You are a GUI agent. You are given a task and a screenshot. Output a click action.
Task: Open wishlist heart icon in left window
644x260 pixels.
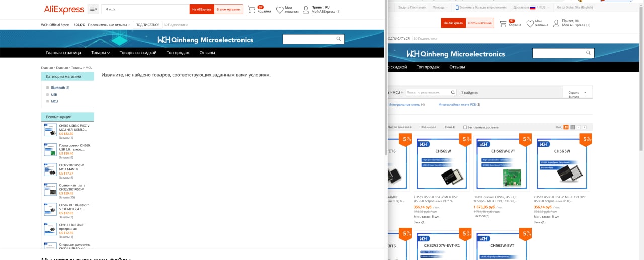280,10
